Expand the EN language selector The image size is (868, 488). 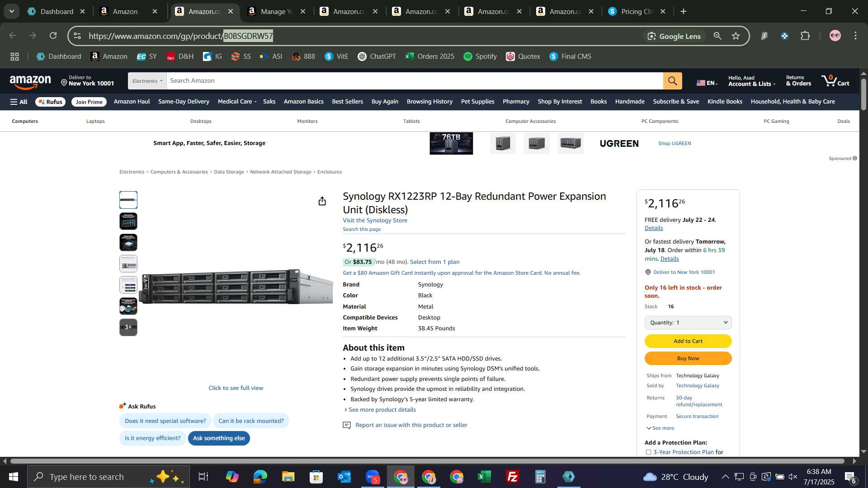click(x=707, y=83)
